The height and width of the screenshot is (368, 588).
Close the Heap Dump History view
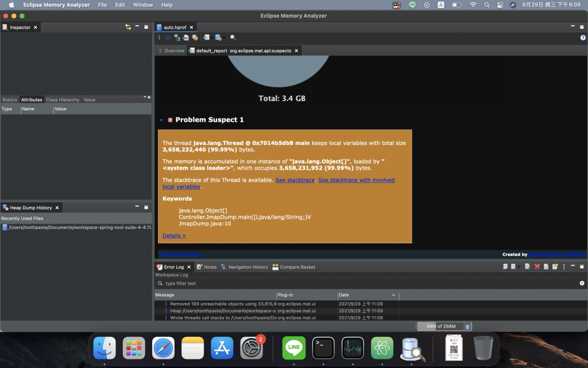[57, 208]
